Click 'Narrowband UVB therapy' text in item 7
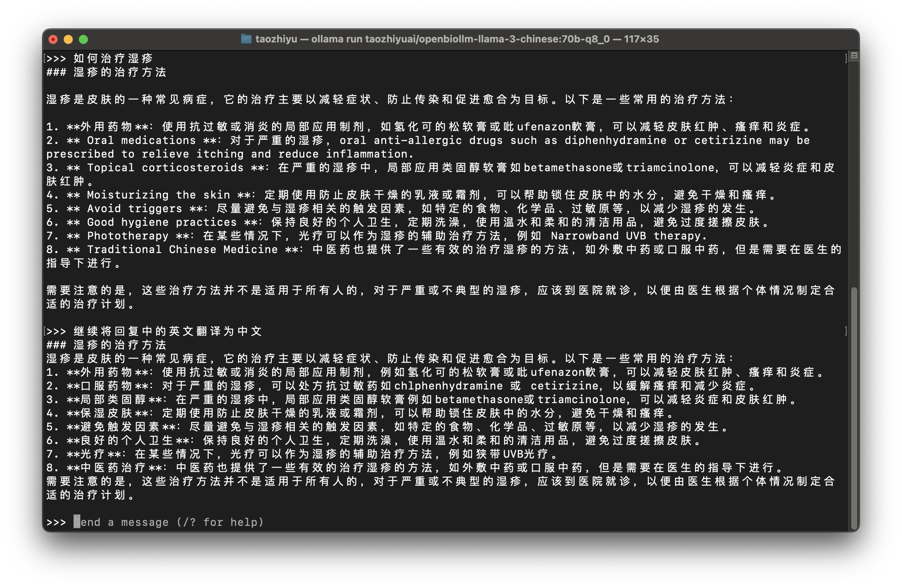The image size is (902, 588). click(x=628, y=236)
